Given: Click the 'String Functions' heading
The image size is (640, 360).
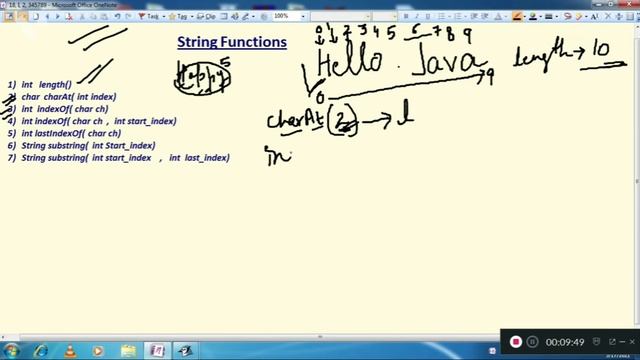Looking at the screenshot, I should pos(232,42).
